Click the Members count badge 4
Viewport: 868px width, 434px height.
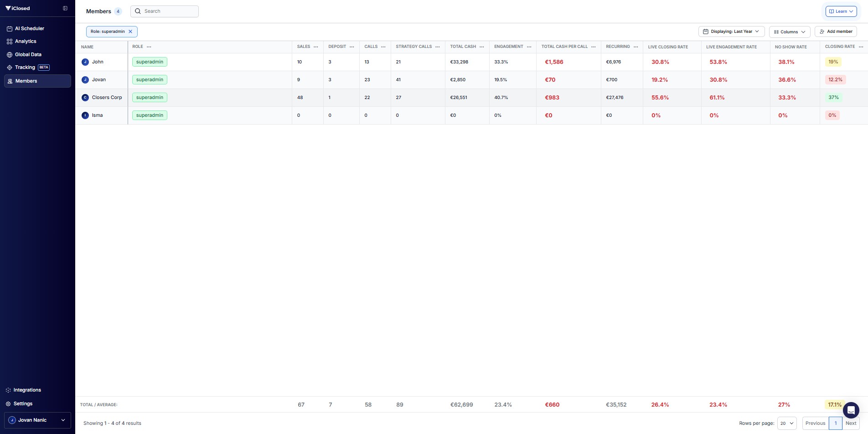click(118, 11)
